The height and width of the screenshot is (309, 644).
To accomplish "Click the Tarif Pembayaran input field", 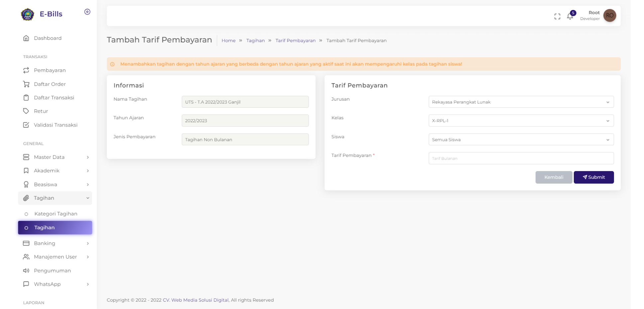I will coord(521,158).
